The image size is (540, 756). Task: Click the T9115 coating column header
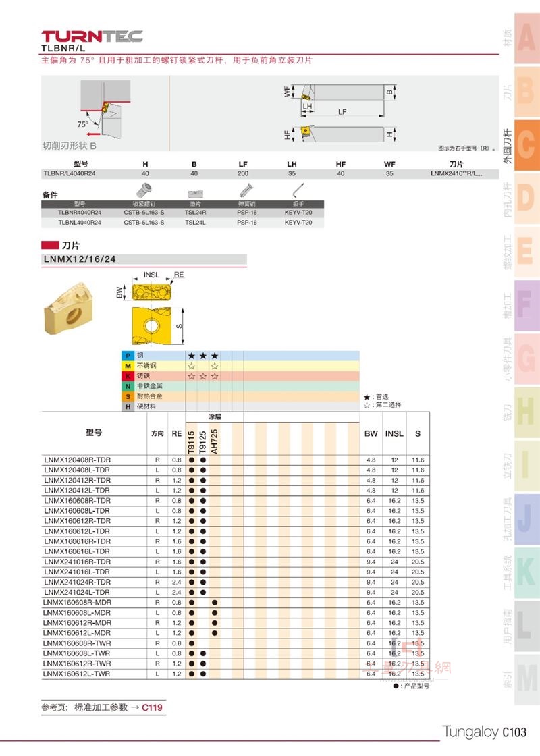(192, 441)
